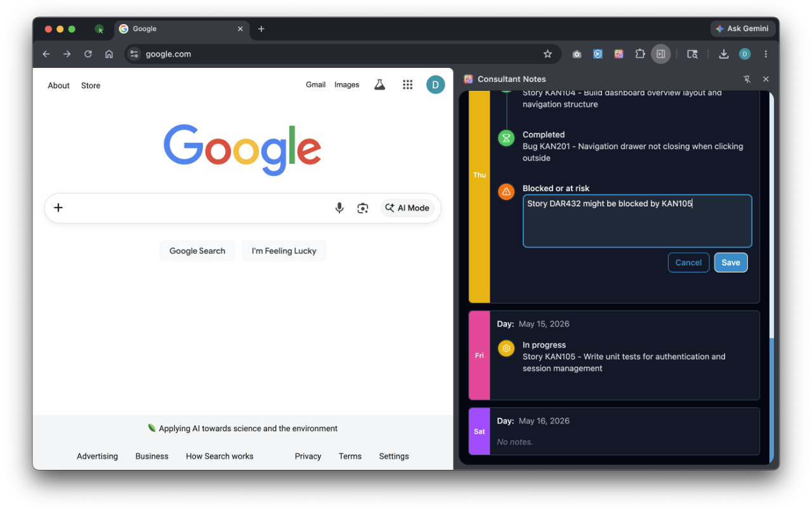Viewport: 812px width, 508px height.
Task: Click the yellow In progress gear icon
Action: pos(506,348)
